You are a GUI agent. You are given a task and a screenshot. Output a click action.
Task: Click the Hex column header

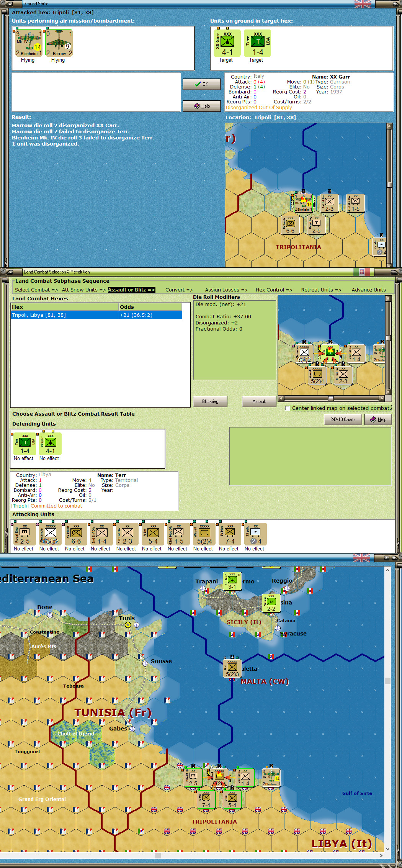pyautogui.click(x=65, y=307)
